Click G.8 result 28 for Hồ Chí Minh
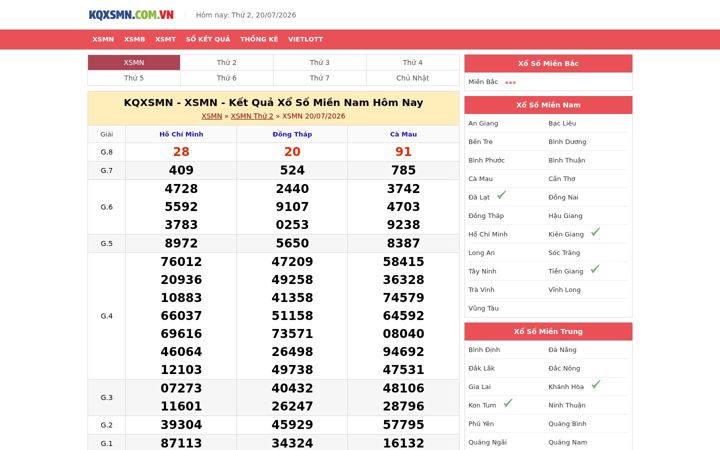720x450 pixels. click(181, 152)
